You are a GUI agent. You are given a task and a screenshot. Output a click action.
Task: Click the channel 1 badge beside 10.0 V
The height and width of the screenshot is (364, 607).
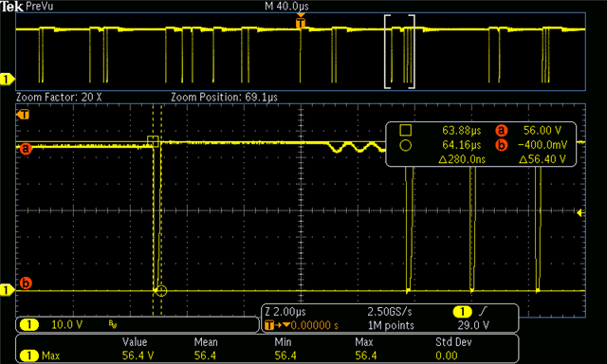(29, 324)
